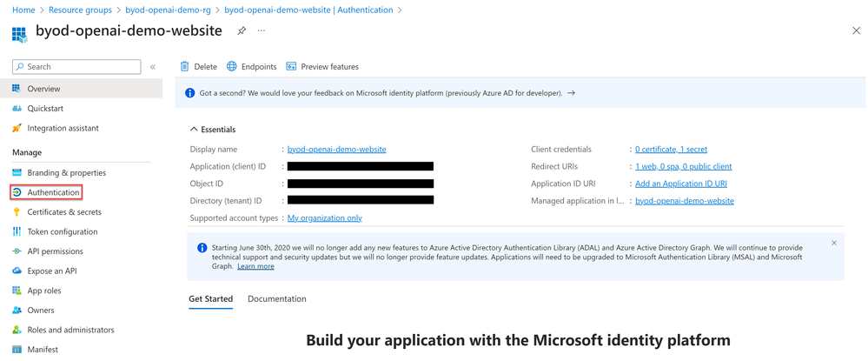
Task: Switch to the Get Started tab
Action: 211,299
